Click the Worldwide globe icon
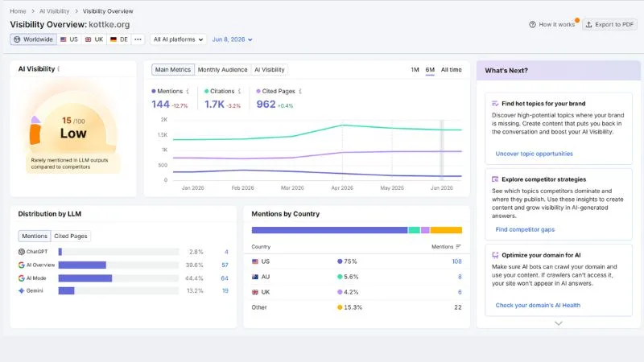 coord(17,39)
